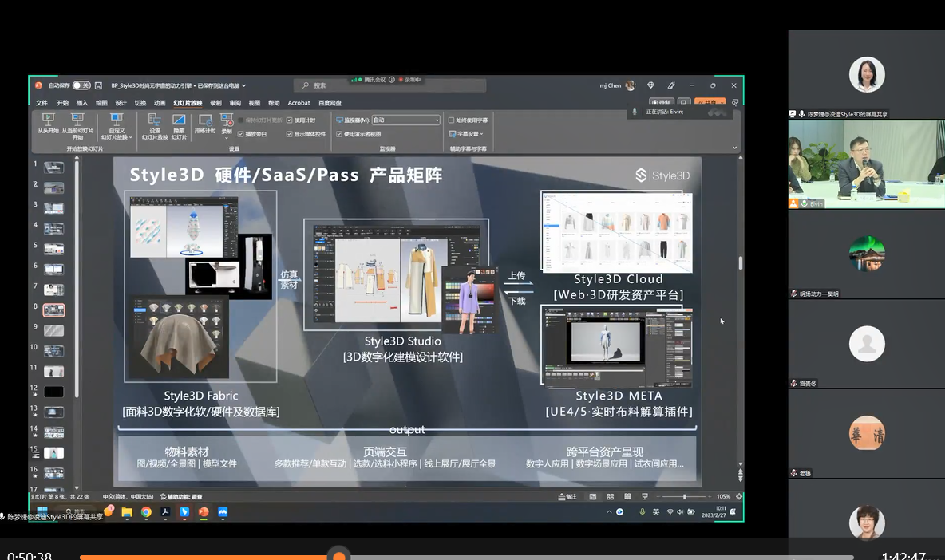The width and height of the screenshot is (945, 560).
Task: Click the Fit slide to window icon
Action: pos(739,497)
